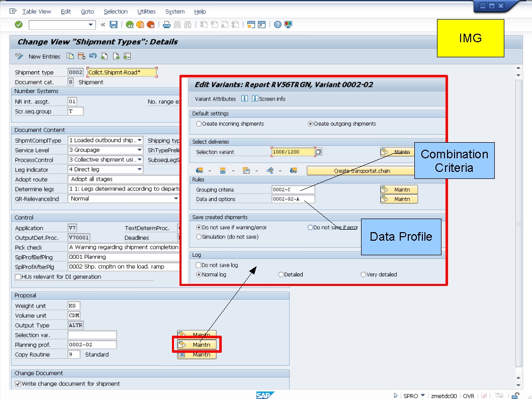Click the Create transportat.chain button
Screen dimensions: 532x399
[x=361, y=170]
